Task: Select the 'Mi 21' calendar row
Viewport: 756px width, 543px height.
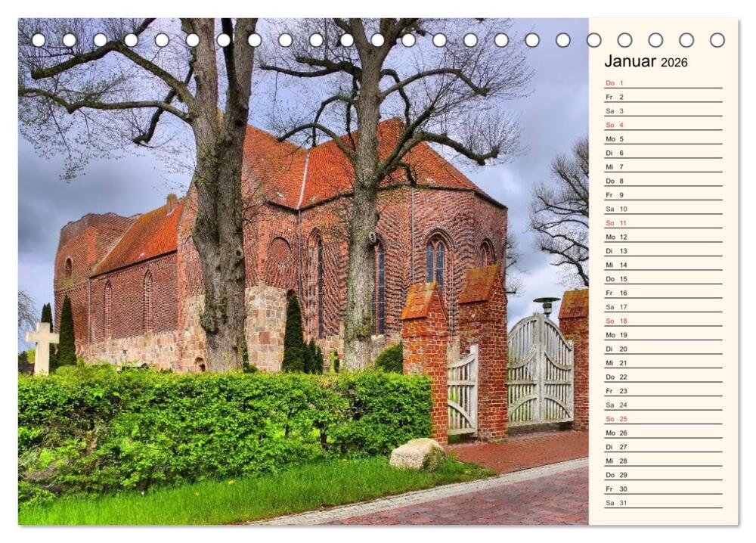Action: click(664, 363)
